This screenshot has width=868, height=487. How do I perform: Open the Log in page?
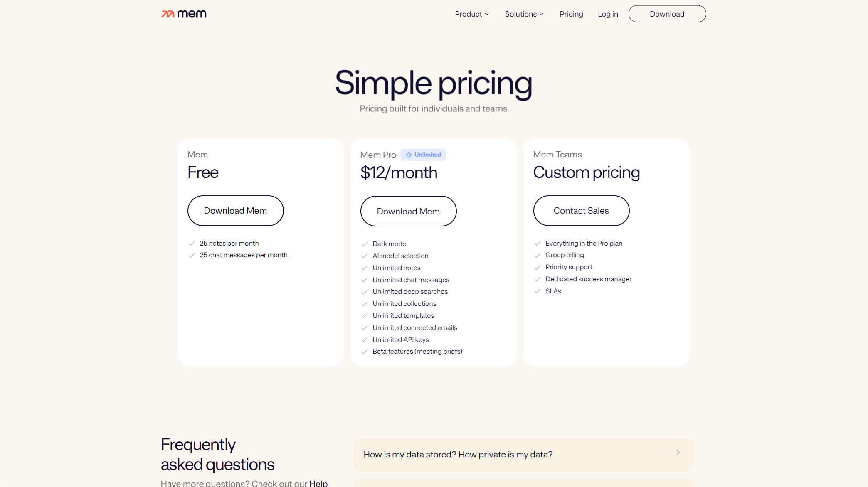click(x=608, y=14)
